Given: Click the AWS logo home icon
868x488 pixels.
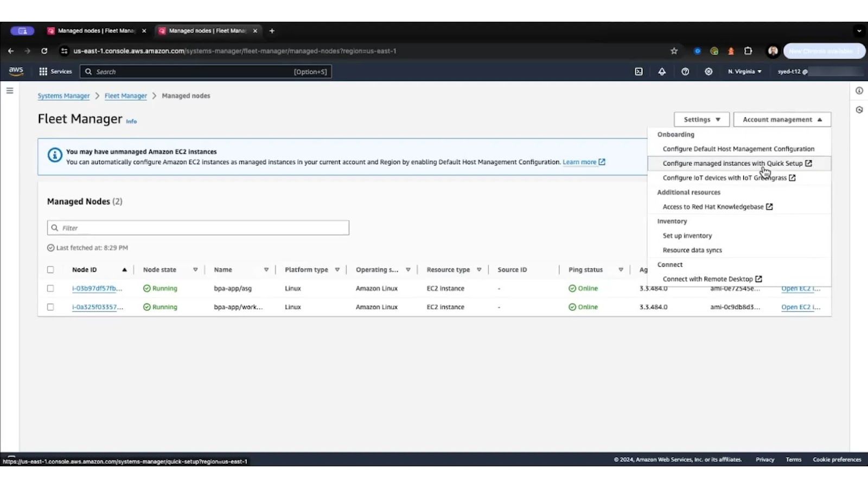Looking at the screenshot, I should point(16,71).
